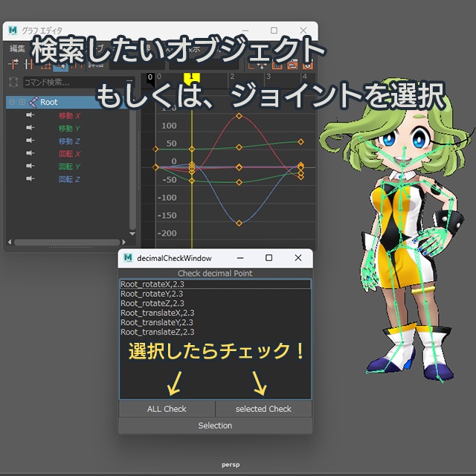Screen dimensions: 476x476
Task: Click the black frame 0 marker on the ruler
Action: point(150,78)
